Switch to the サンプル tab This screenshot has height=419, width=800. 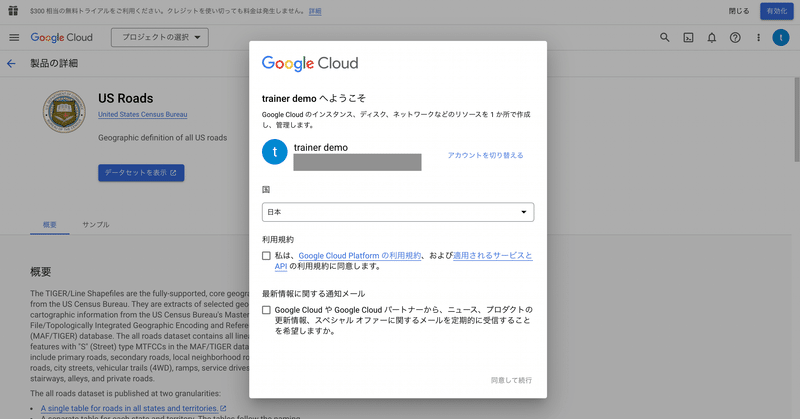(x=96, y=225)
